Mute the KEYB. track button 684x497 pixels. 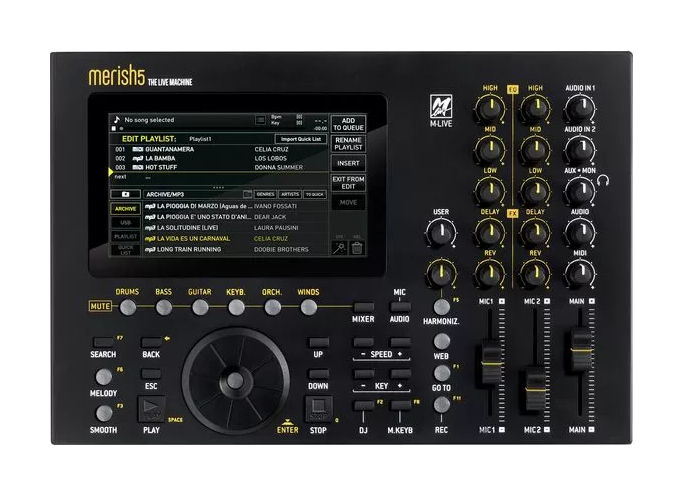pos(236,308)
